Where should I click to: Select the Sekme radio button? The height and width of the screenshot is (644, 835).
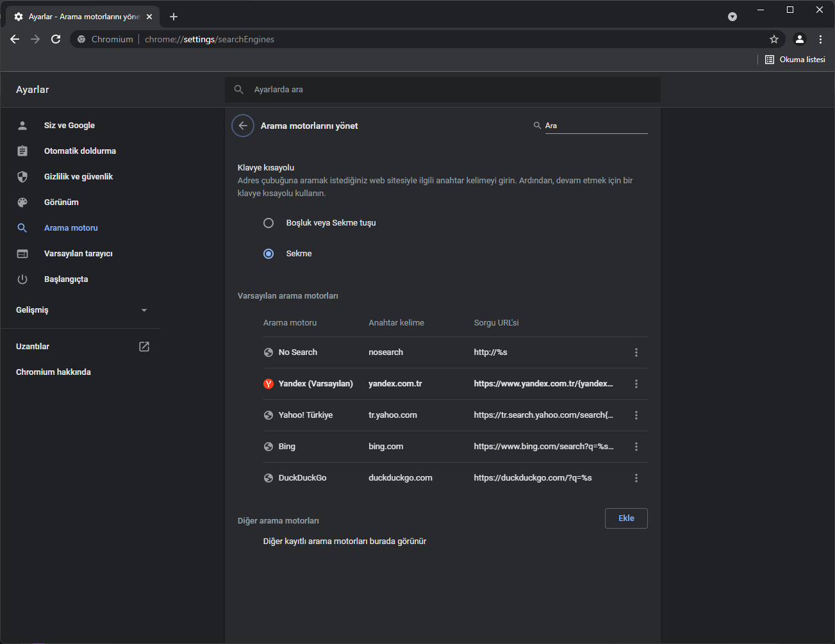coord(269,254)
